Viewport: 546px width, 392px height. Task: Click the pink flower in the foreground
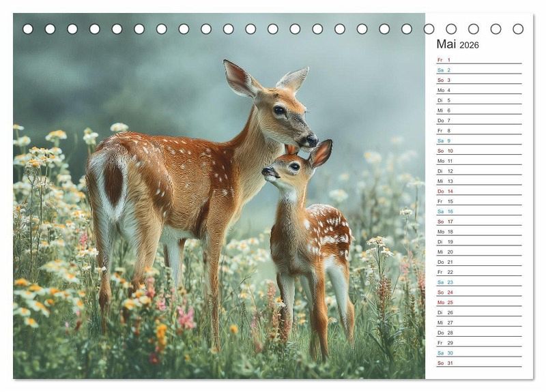pos(186,318)
